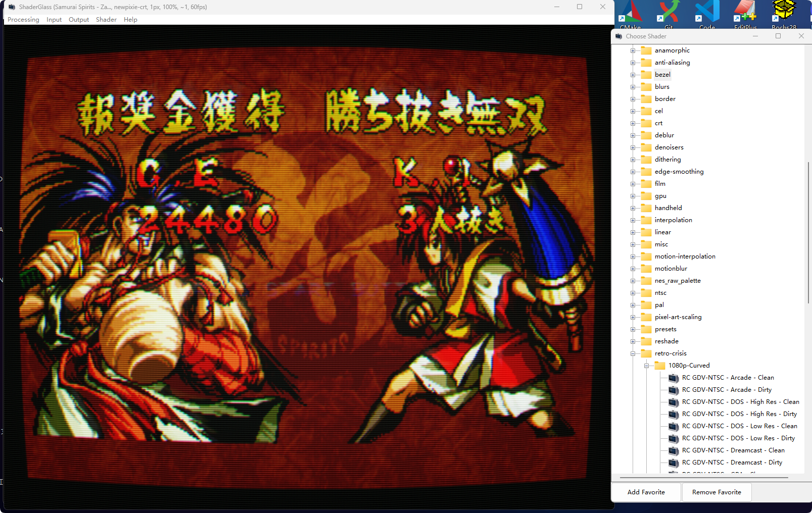The image size is (812, 513).
Task: Click the Add Favorite button
Action: (646, 492)
